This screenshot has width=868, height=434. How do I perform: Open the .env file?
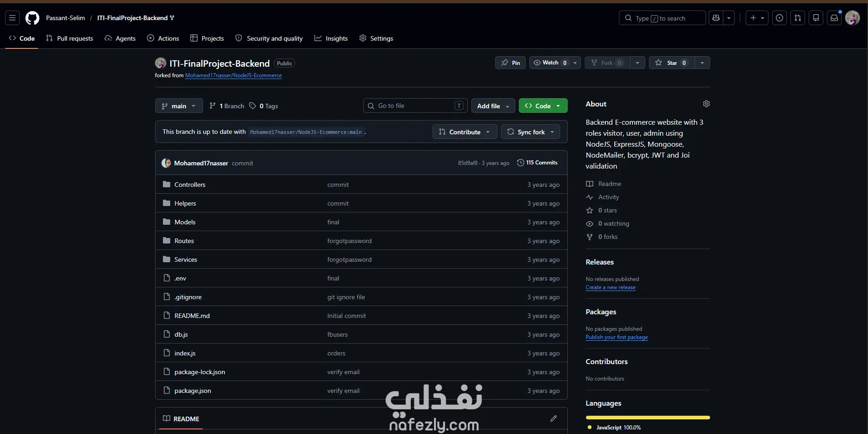180,278
